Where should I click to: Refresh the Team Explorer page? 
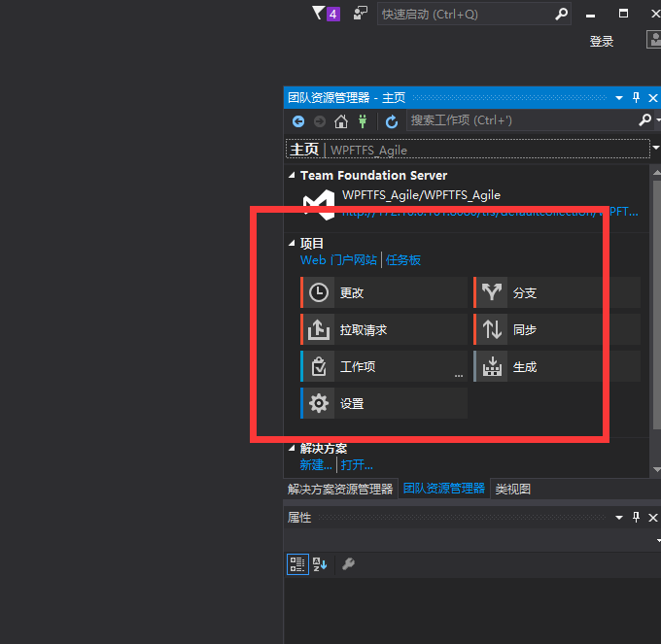tap(391, 121)
